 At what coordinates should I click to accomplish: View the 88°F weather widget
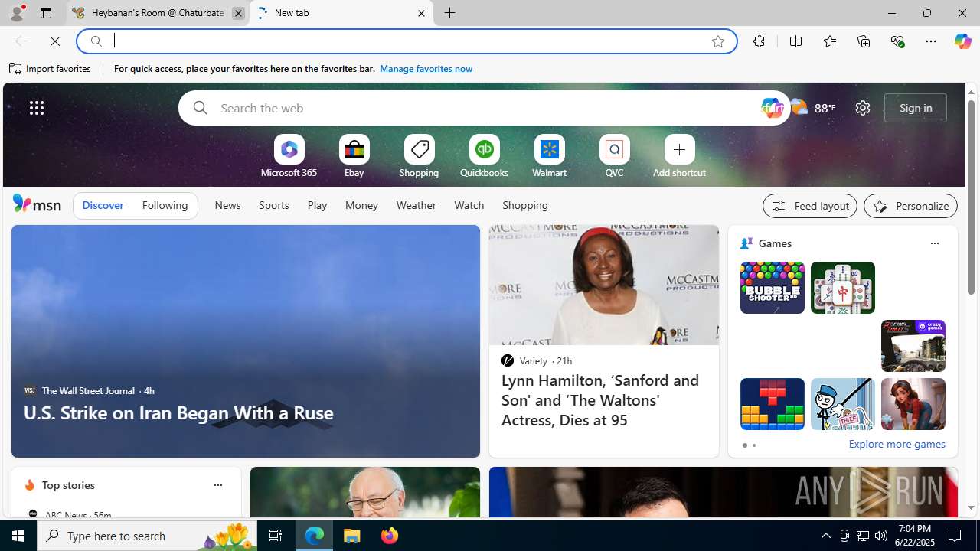click(x=814, y=108)
